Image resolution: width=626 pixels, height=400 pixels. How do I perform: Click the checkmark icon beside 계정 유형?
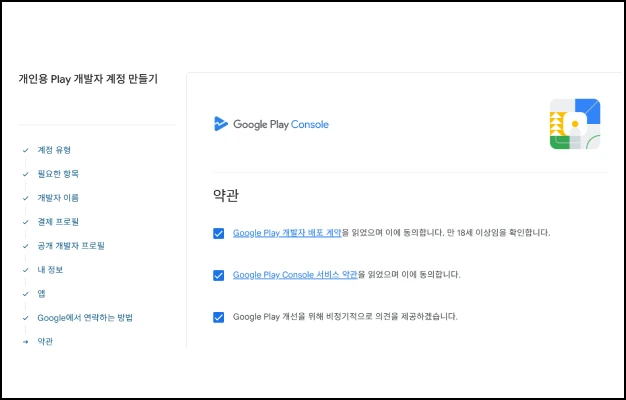coord(26,150)
